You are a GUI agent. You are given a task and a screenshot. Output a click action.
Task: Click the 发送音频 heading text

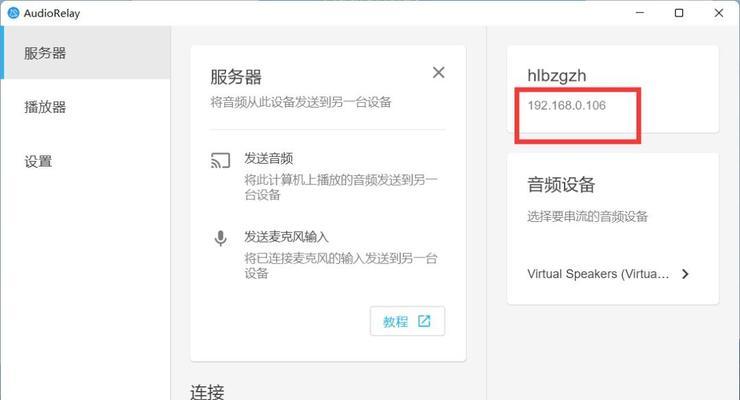269,158
